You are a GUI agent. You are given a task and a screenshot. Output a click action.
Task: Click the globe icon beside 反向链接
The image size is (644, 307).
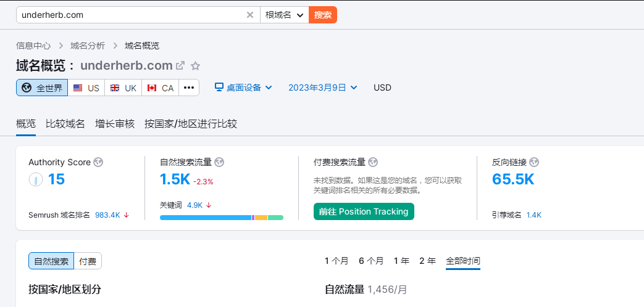(534, 162)
